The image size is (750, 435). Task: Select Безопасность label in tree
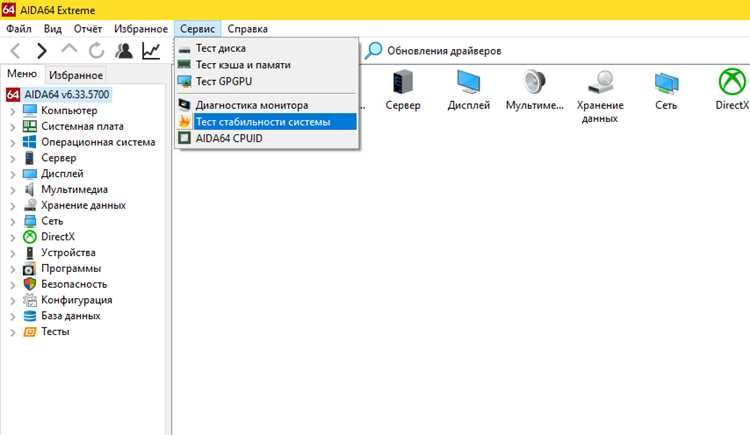(x=74, y=284)
